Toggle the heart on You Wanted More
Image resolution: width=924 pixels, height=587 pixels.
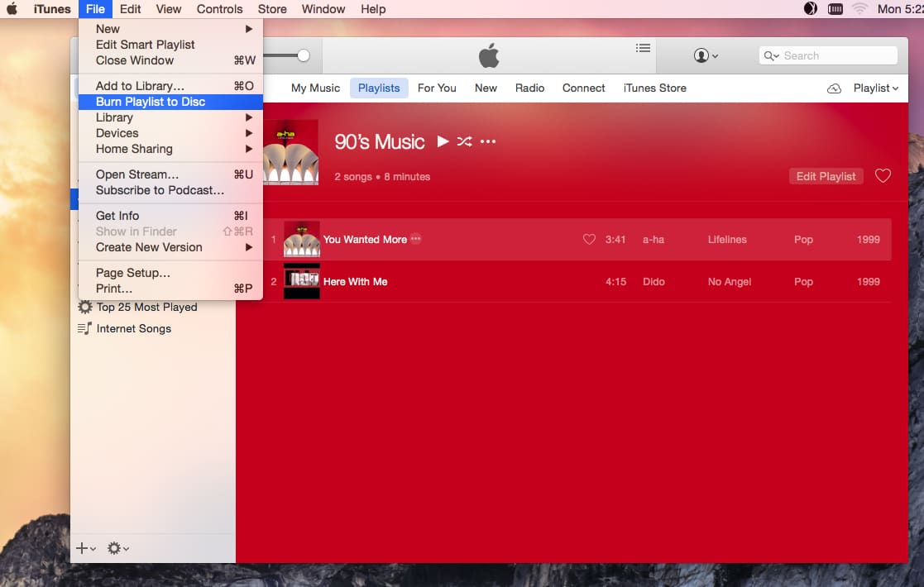pos(589,239)
